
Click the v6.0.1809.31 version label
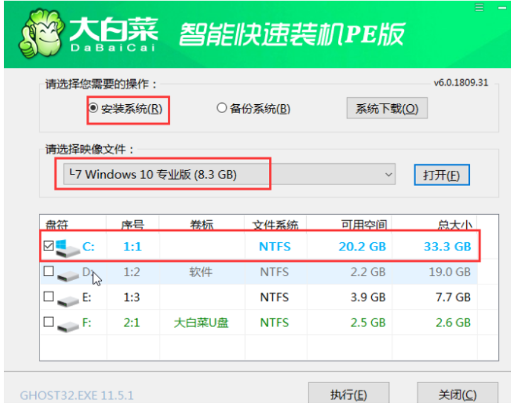pos(461,83)
